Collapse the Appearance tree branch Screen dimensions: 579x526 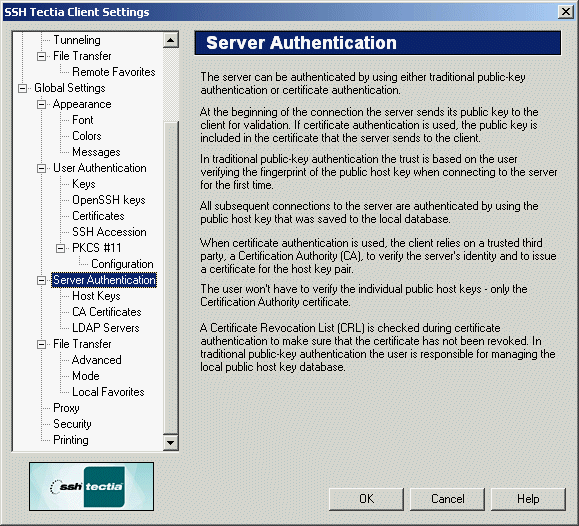41,105
